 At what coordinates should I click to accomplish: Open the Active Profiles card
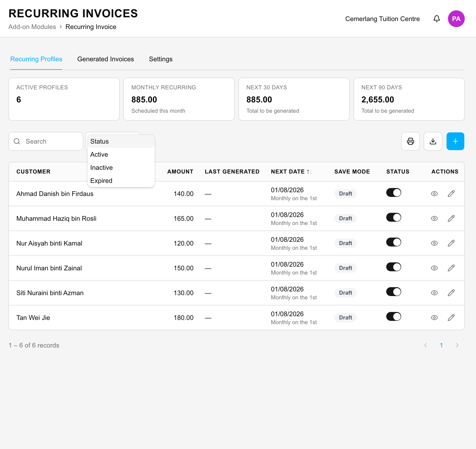pyautogui.click(x=64, y=99)
